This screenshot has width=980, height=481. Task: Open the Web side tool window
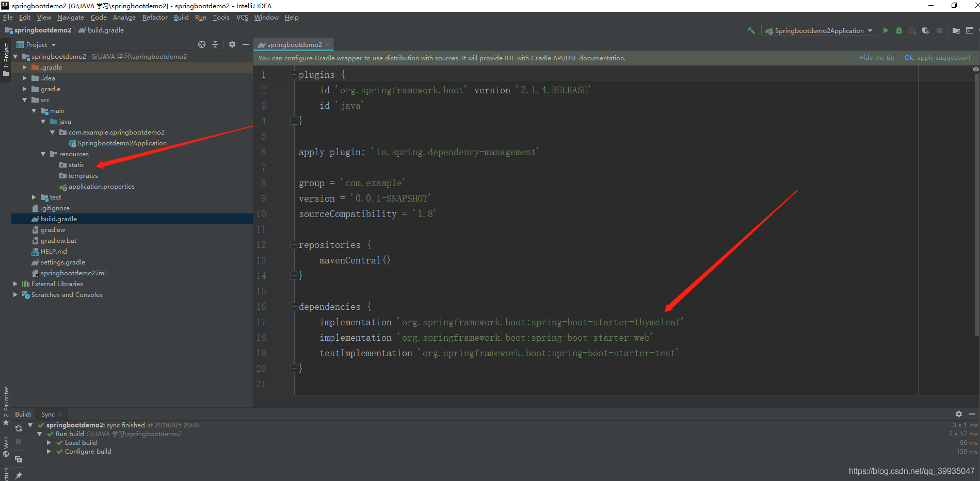point(6,446)
